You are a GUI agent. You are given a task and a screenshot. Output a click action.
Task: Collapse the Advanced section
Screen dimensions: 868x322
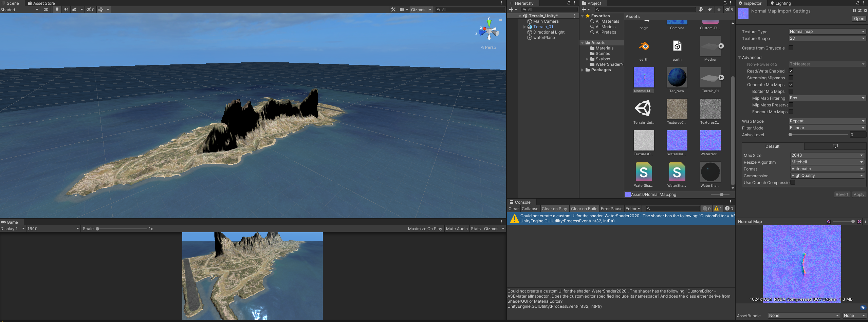coord(739,58)
